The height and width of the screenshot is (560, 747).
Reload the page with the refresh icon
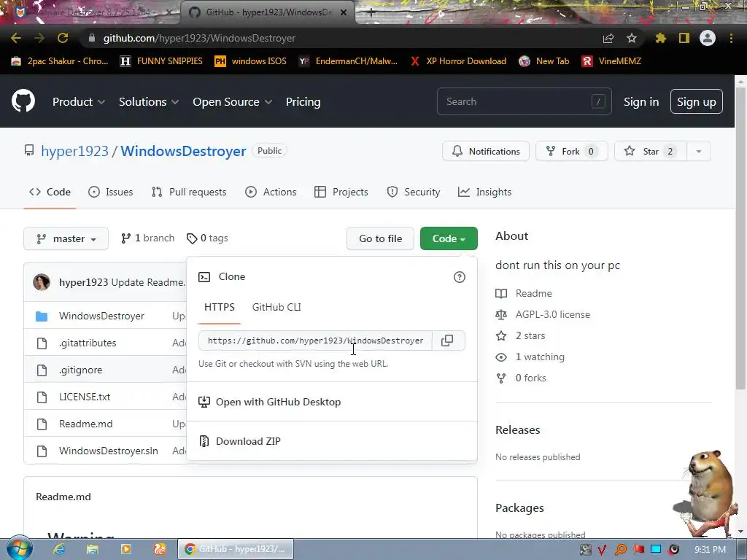coord(63,38)
